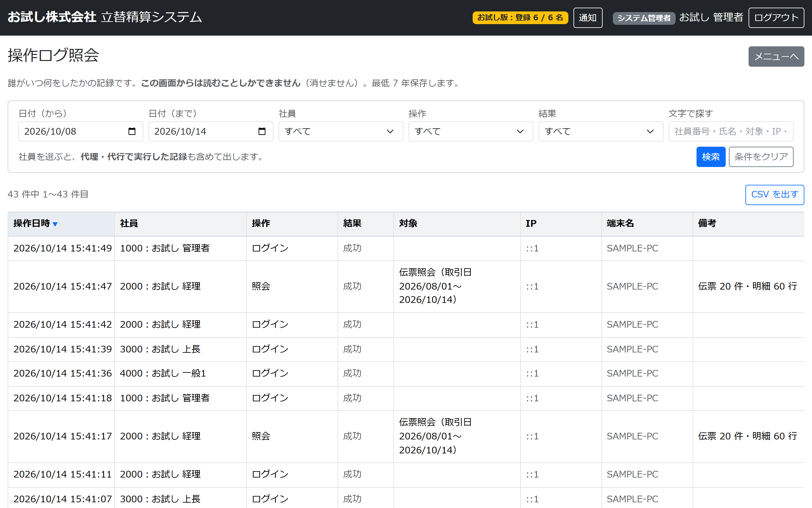Viewport: 812px width, 508px height.
Task: Click ::1 IP in the 15:41:11 row
Action: [x=532, y=474]
